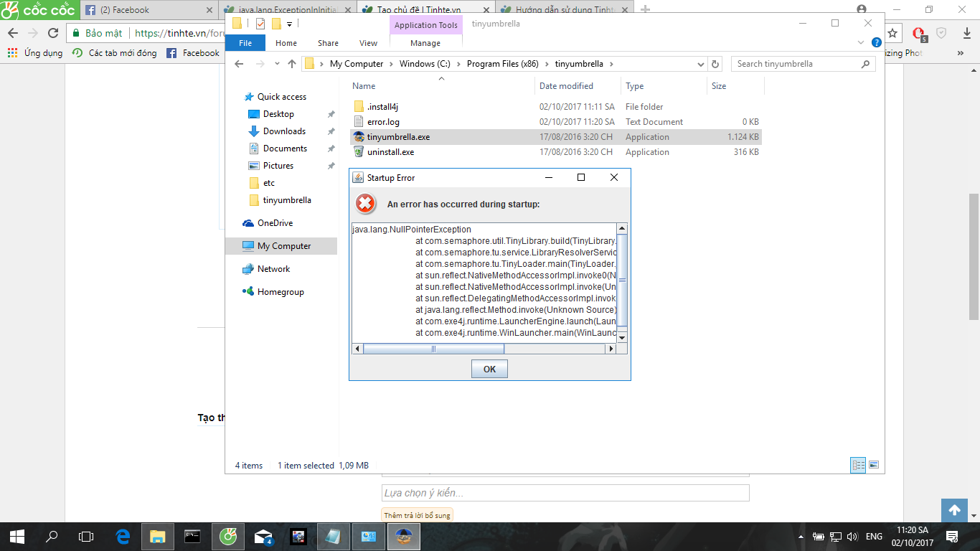Open the Windows Start menu
The height and width of the screenshot is (551, 980).
(x=17, y=536)
